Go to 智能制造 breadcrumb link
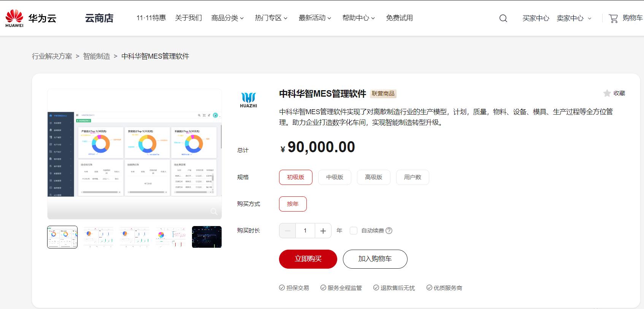 click(x=97, y=56)
